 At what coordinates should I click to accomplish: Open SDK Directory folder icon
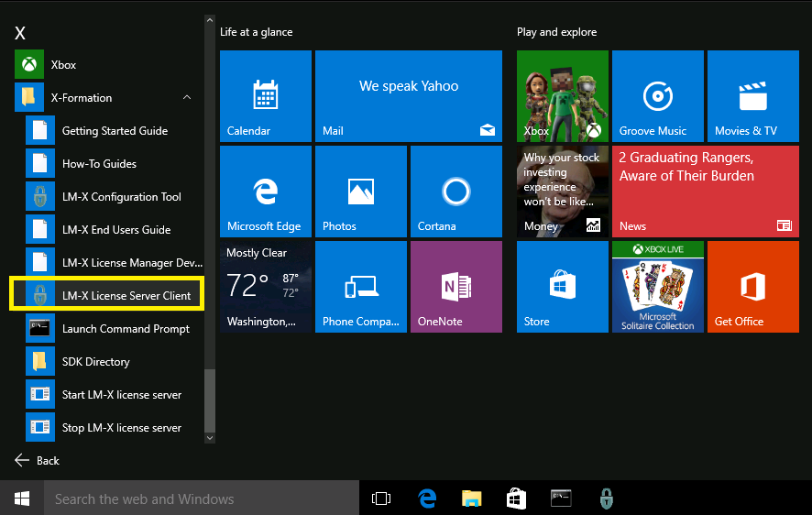pyautogui.click(x=40, y=362)
